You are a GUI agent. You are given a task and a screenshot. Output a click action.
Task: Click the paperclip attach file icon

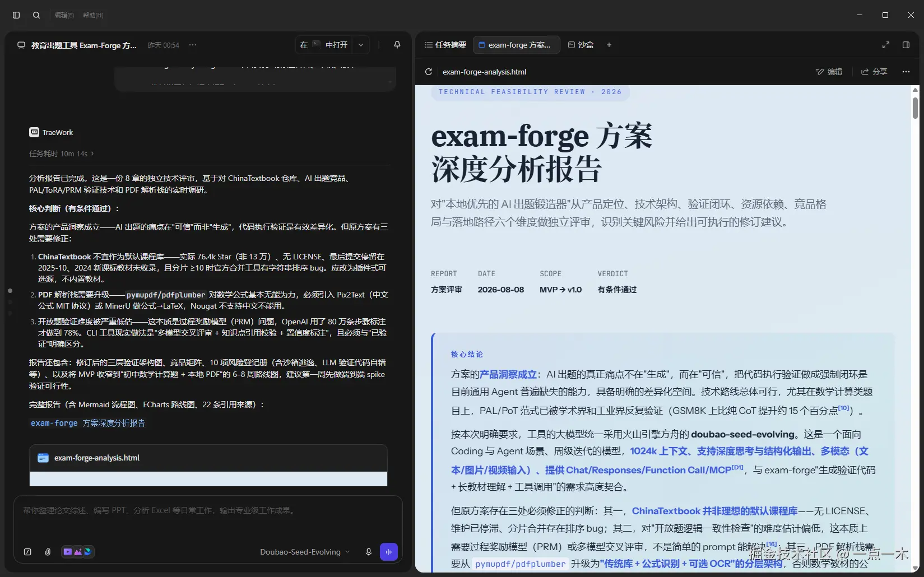tap(48, 552)
